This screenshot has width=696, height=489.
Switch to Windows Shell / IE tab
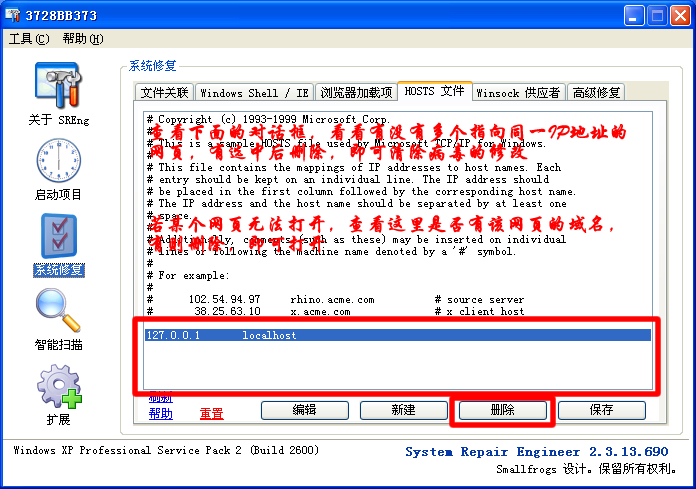254,92
